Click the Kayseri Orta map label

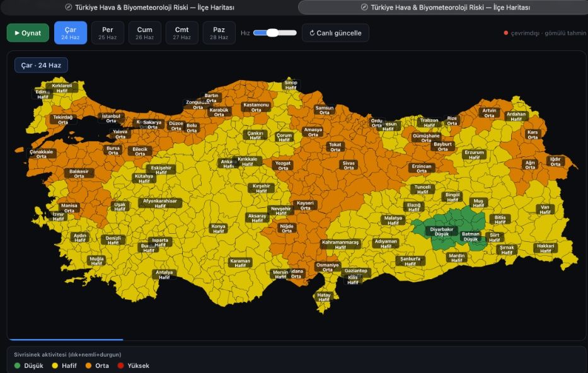coord(305,205)
